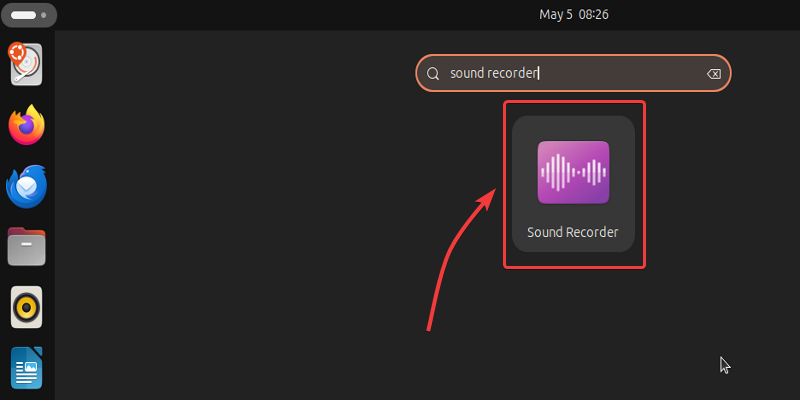Click the Activities workspace pill indicator
The height and width of the screenshot is (400, 800).
point(23,16)
